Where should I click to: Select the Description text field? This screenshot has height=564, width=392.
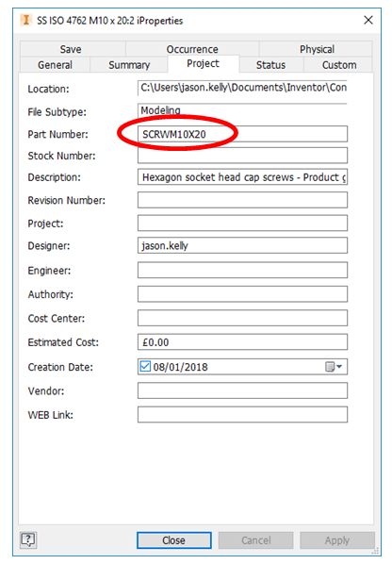pos(242,177)
